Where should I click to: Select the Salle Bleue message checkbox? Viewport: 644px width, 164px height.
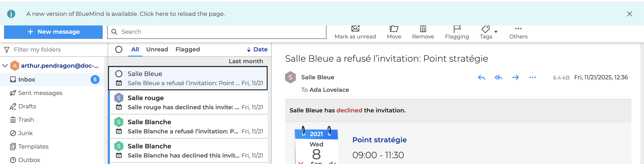(x=119, y=74)
